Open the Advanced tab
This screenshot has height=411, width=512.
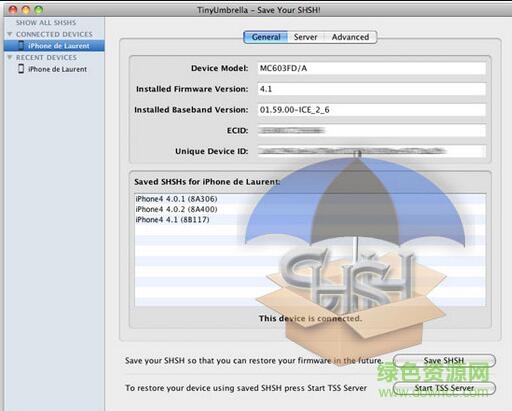pos(350,37)
